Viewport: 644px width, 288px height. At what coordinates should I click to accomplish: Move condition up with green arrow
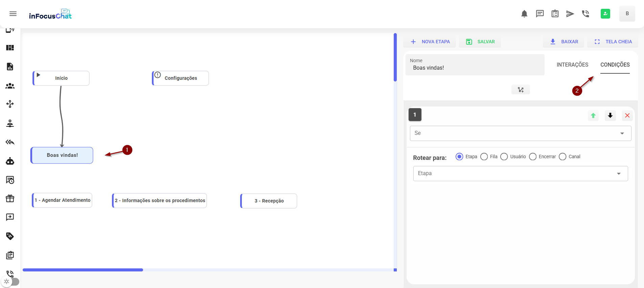click(x=593, y=116)
